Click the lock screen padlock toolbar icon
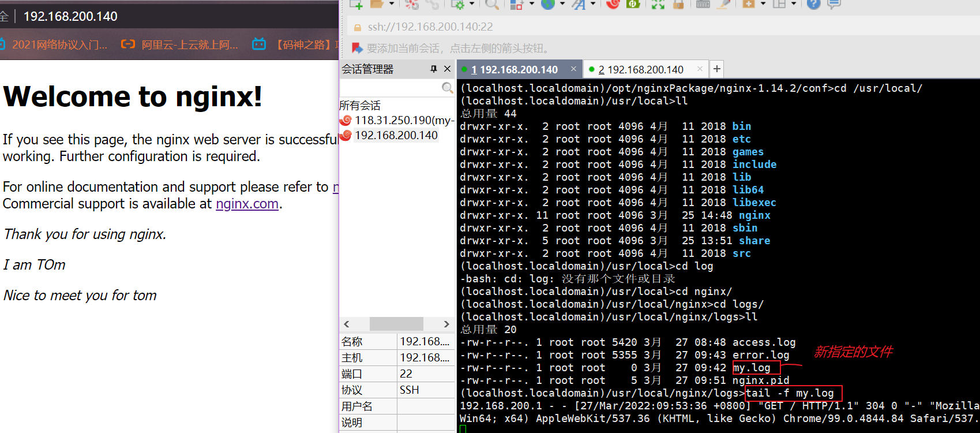 (x=678, y=4)
